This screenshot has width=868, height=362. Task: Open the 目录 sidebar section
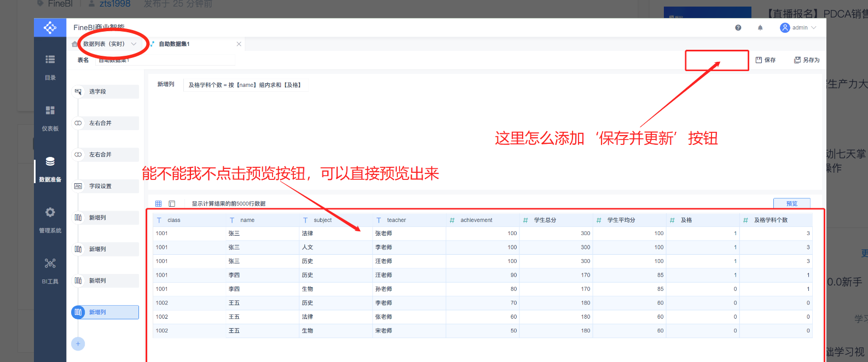50,67
